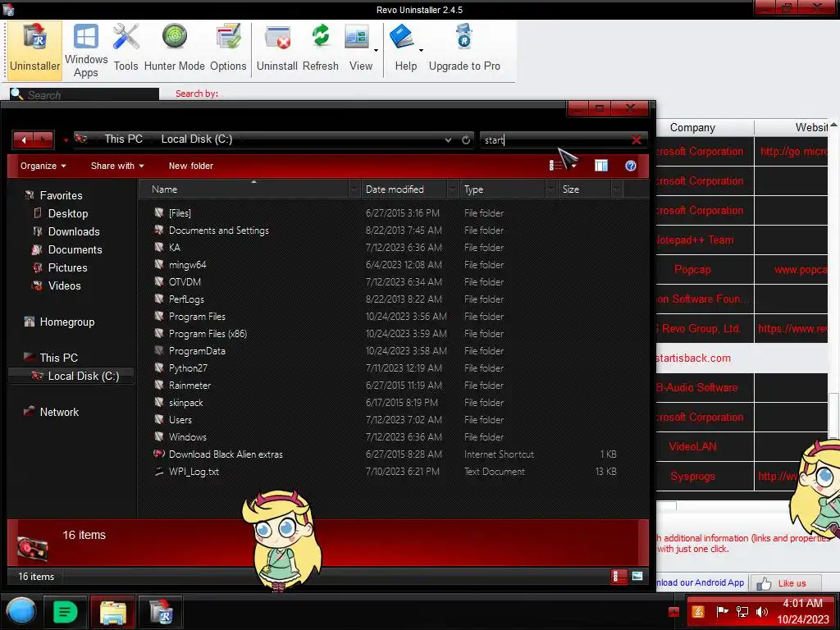Open the Share with menu
This screenshot has width=840, height=630.
(x=117, y=166)
